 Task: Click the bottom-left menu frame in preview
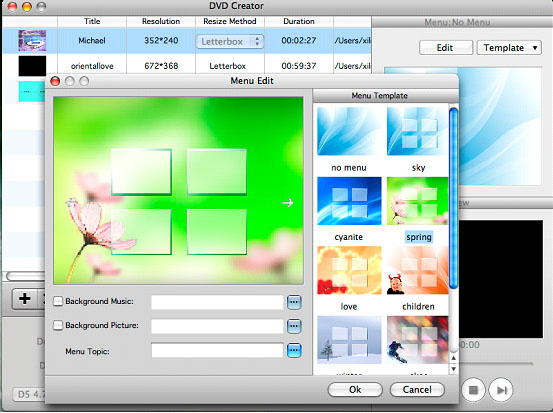coord(141,232)
